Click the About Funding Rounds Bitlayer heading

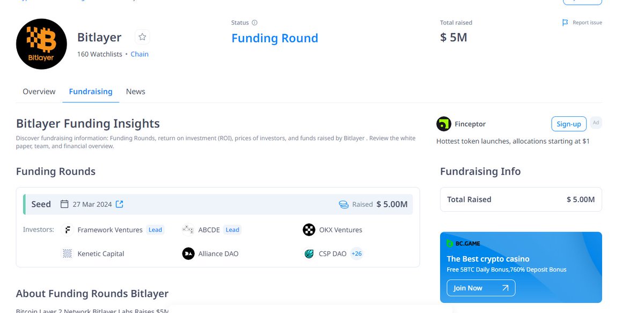(x=92, y=294)
